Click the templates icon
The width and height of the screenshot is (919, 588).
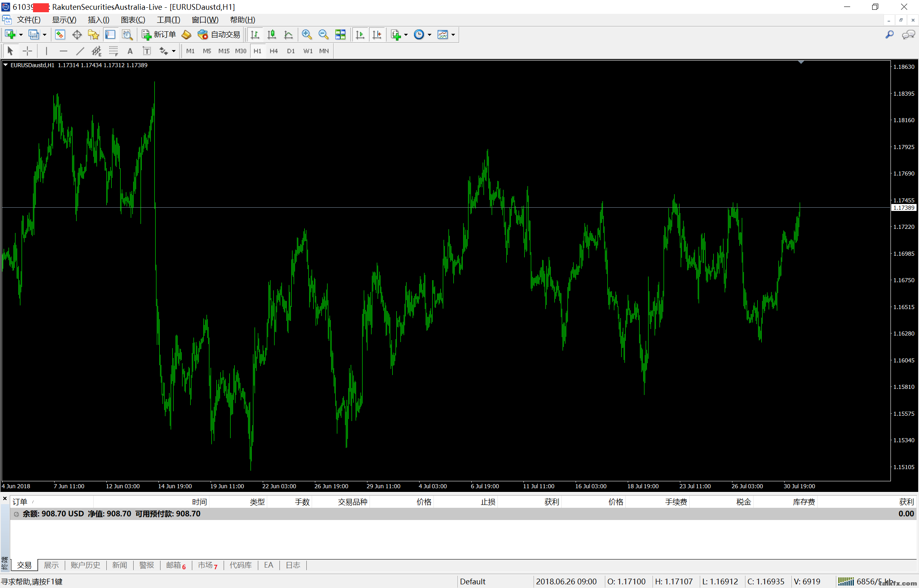coord(442,35)
